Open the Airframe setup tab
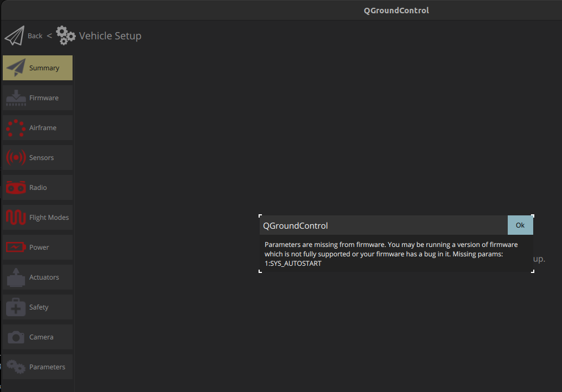The height and width of the screenshot is (392, 562). coord(38,127)
